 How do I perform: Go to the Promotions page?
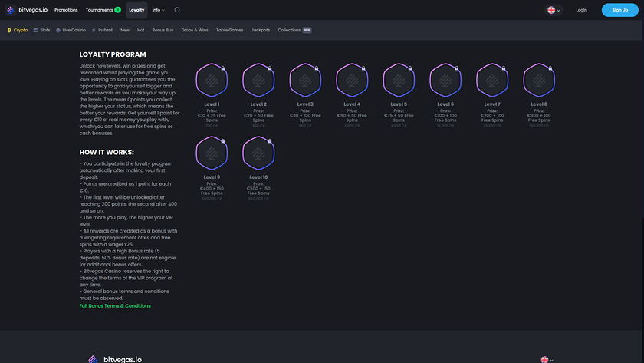66,10
